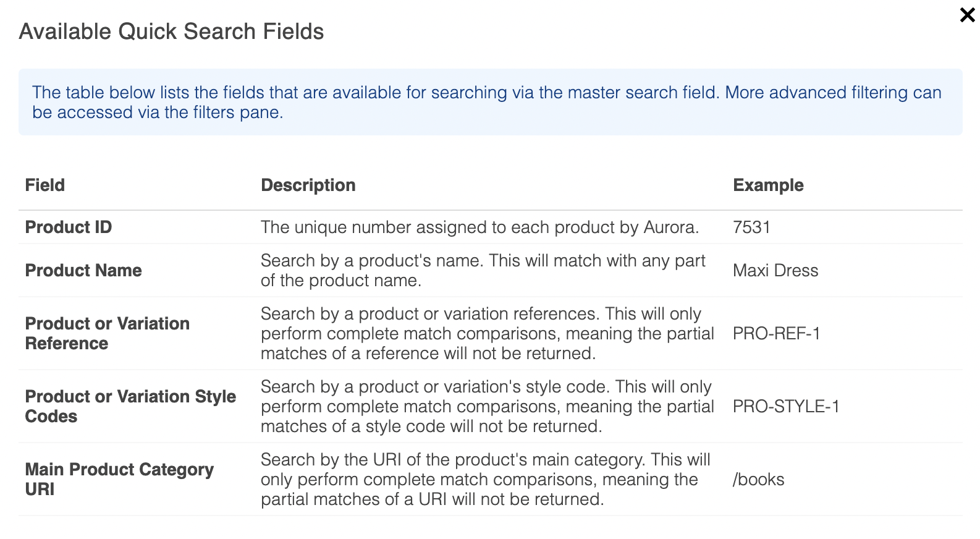Select the Main Product Category URI field

click(119, 480)
